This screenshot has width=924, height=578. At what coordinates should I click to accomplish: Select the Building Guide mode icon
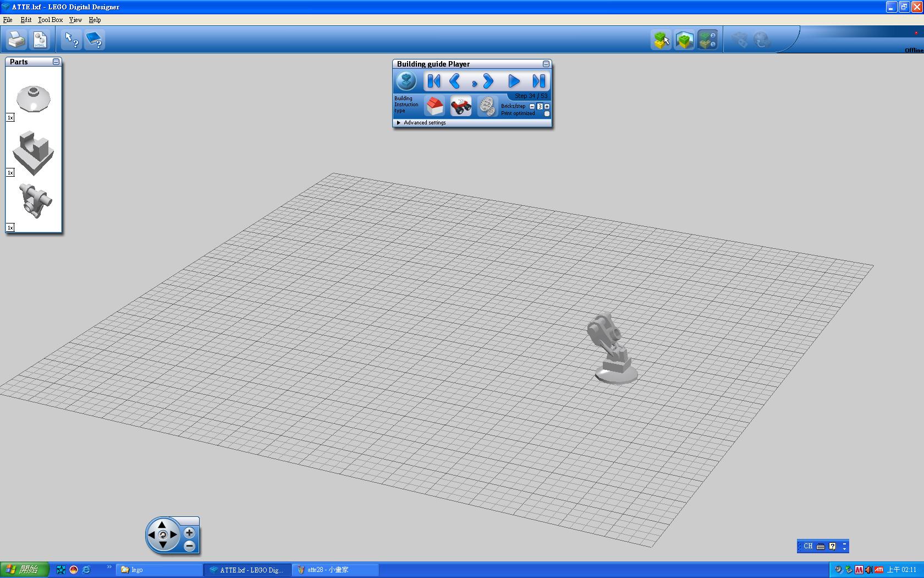pos(707,40)
